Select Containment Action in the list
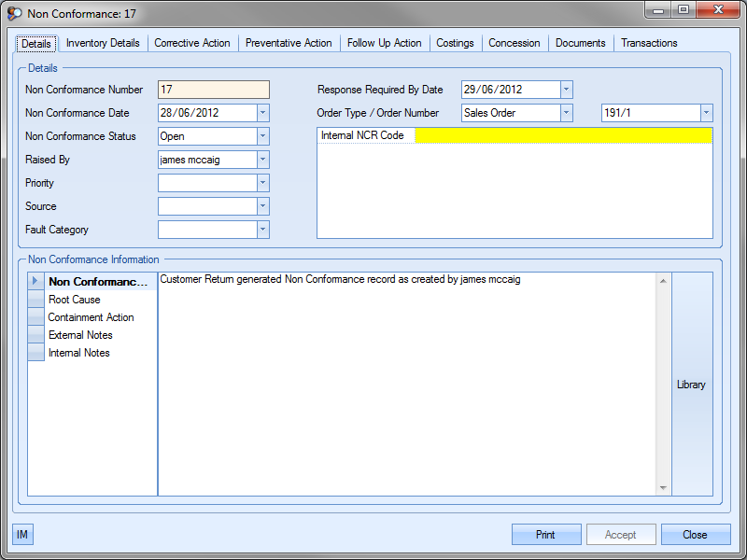The height and width of the screenshot is (560, 747). coord(91,317)
